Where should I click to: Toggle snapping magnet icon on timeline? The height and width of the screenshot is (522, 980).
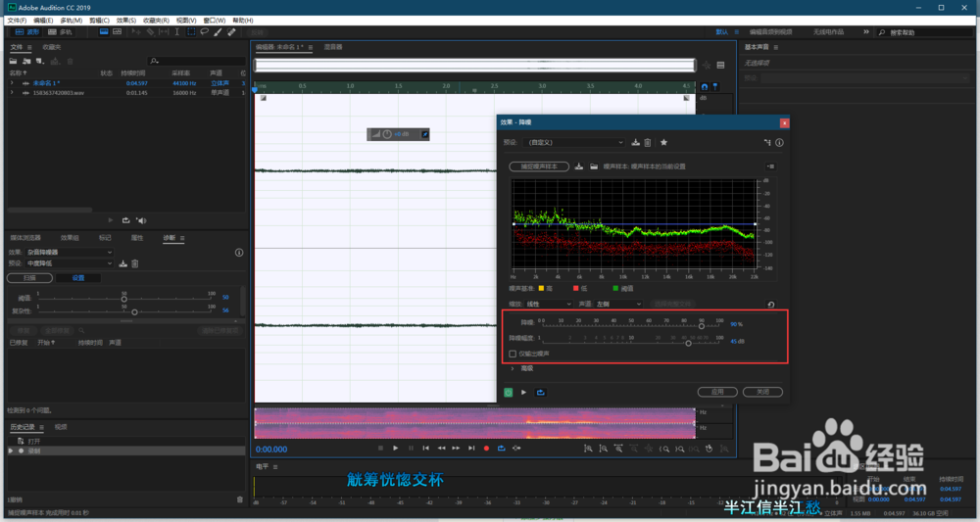(705, 87)
